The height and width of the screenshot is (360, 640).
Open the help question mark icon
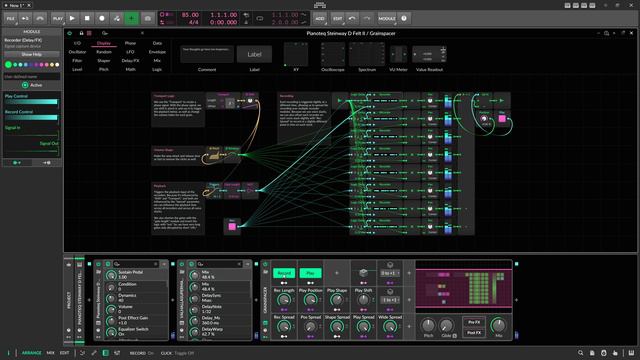click(x=404, y=18)
